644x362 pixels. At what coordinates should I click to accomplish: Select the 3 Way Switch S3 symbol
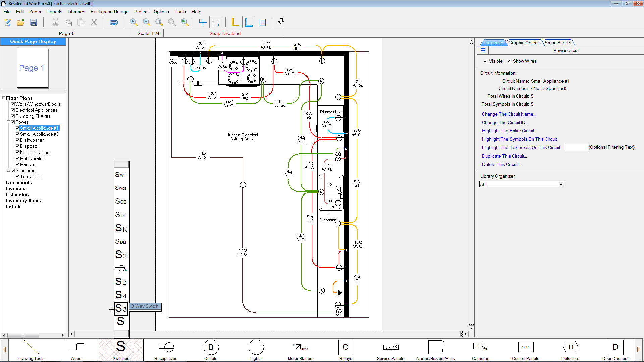click(x=121, y=308)
